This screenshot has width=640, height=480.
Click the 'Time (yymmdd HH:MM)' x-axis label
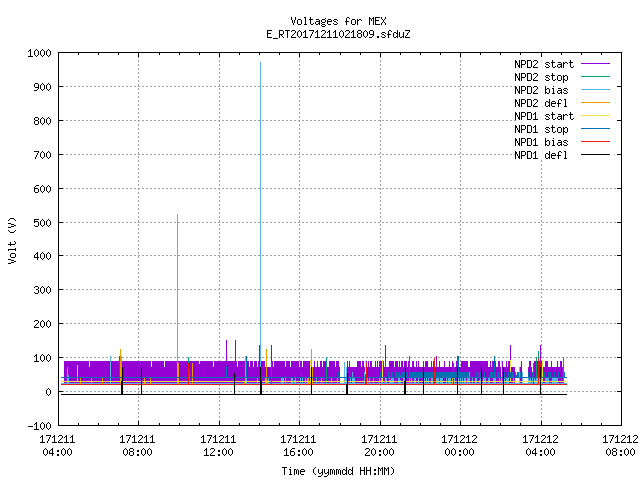tap(338, 471)
